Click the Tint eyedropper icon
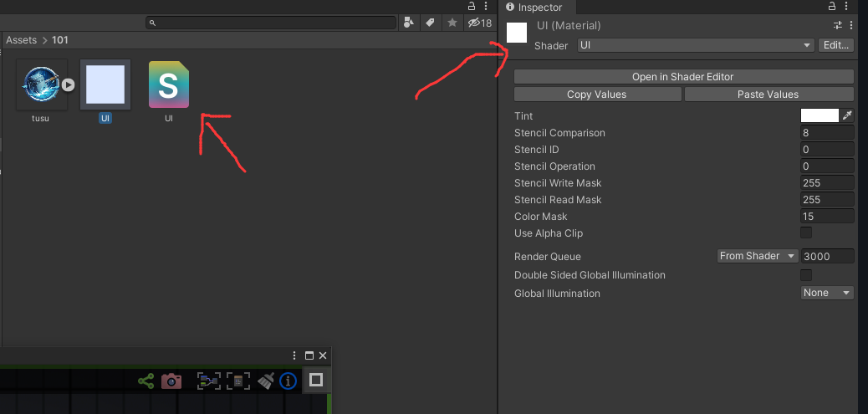Viewport: 868px width, 414px height. pos(847,115)
